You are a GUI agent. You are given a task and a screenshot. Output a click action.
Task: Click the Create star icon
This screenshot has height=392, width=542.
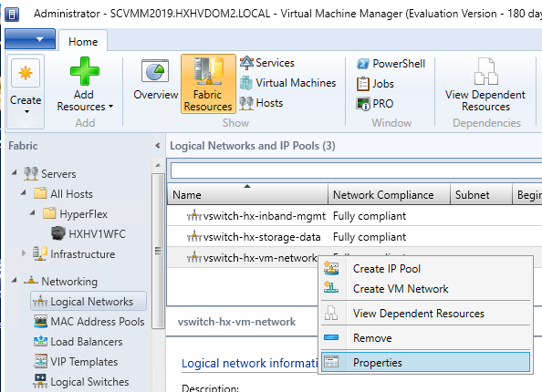(26, 73)
